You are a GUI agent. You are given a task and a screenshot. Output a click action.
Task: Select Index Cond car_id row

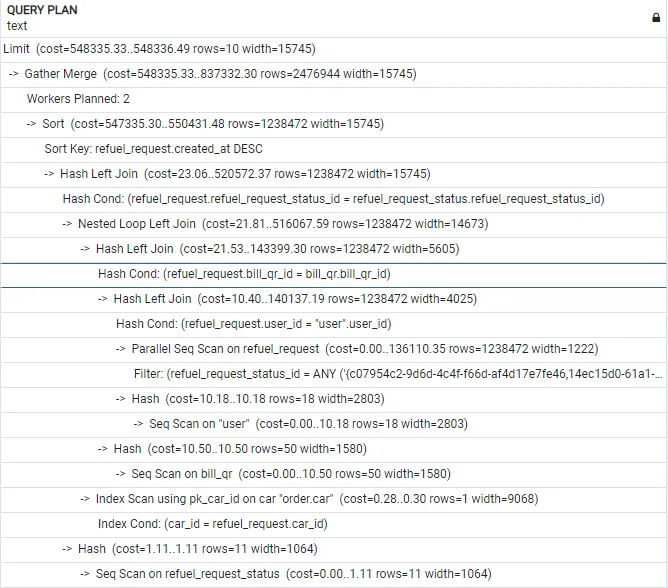[214, 523]
